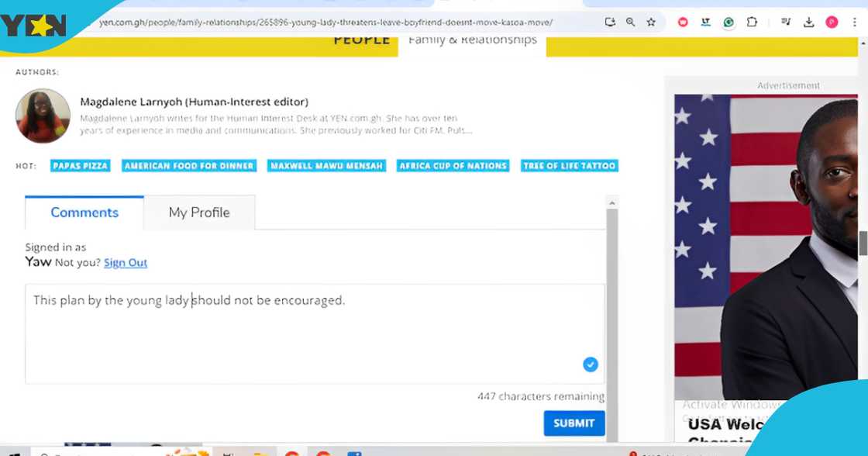The height and width of the screenshot is (456, 868).
Task: Open the three-dot browser menu
Action: [854, 22]
